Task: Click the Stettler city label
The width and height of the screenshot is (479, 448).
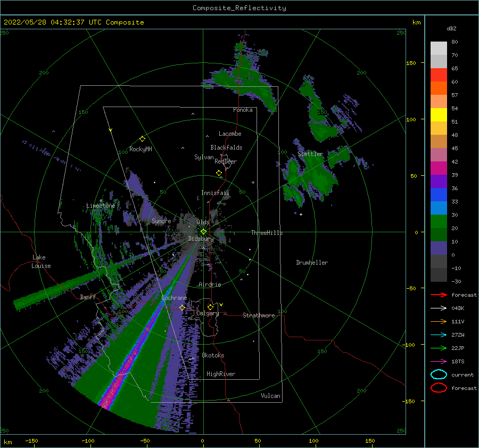Action: tap(310, 154)
